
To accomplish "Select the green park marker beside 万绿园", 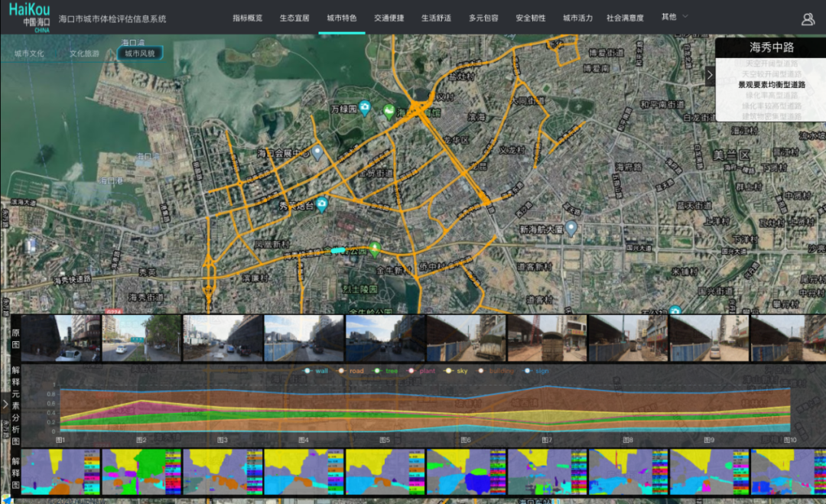I will [x=389, y=112].
